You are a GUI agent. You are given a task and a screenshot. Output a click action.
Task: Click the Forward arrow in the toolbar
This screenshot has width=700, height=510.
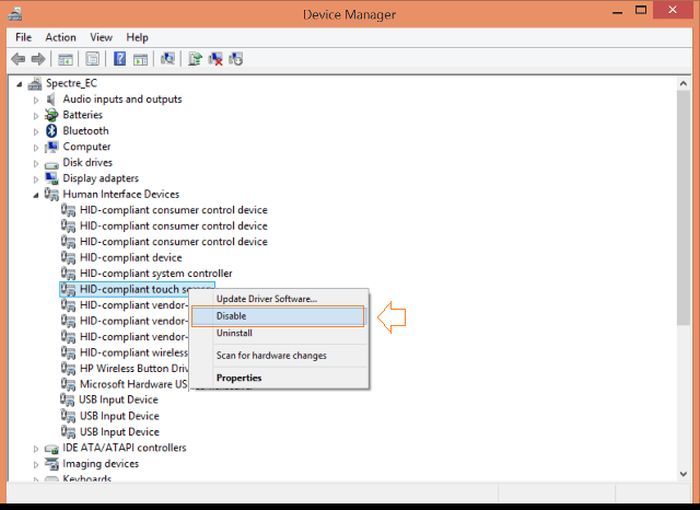point(38,59)
